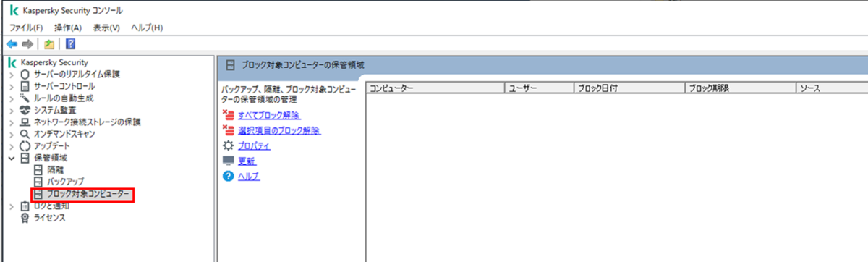Expand the システム監査 node
The image size is (868, 262).
click(11, 110)
